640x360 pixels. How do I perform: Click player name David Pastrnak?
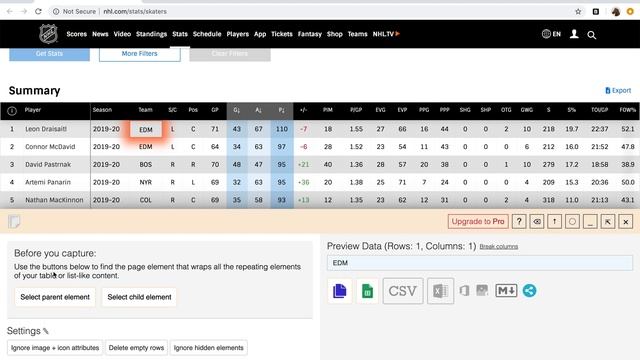(x=48, y=164)
